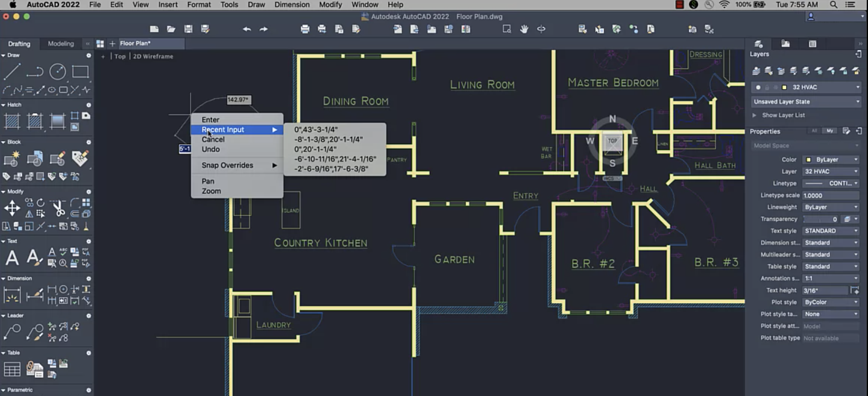Open the Unsaved Layer State dropdown
The width and height of the screenshot is (868, 396).
click(x=805, y=102)
